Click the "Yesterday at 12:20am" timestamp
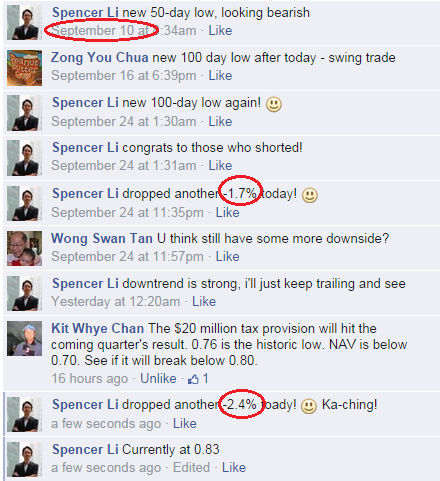 pos(116,302)
